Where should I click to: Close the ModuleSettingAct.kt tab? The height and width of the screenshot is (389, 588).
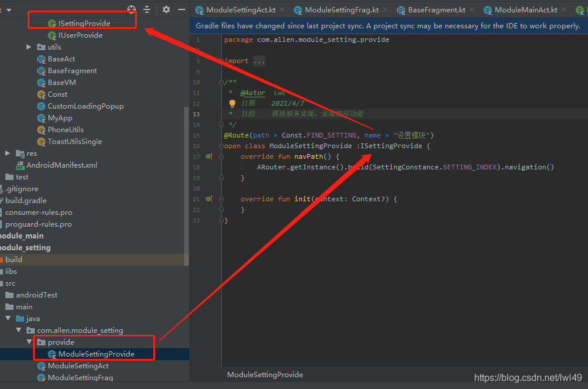(x=282, y=9)
